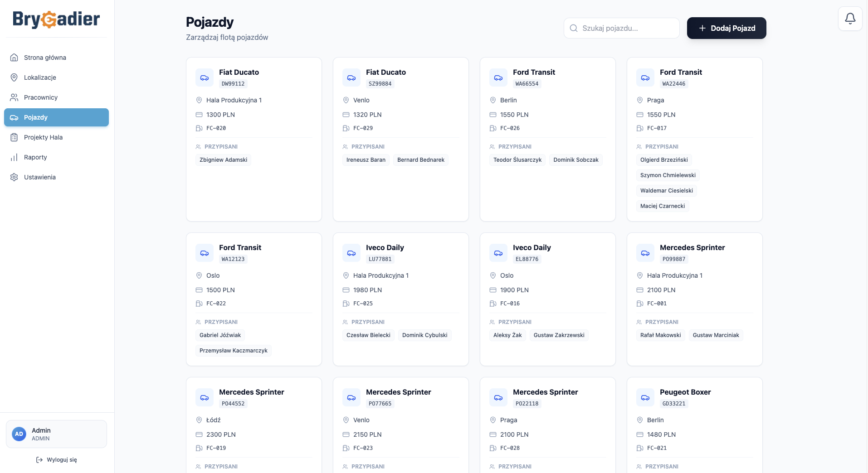
Task: Click the AD avatar circle
Action: click(19, 434)
